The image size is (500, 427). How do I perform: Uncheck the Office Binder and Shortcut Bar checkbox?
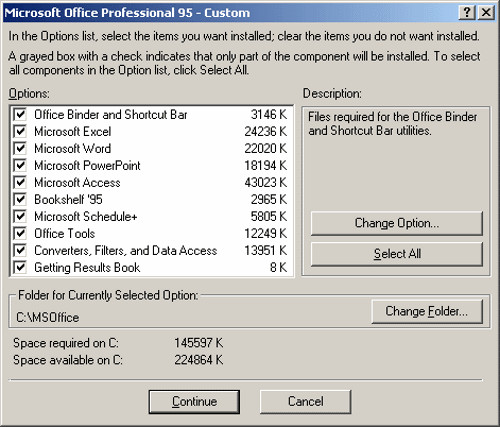tap(20, 115)
